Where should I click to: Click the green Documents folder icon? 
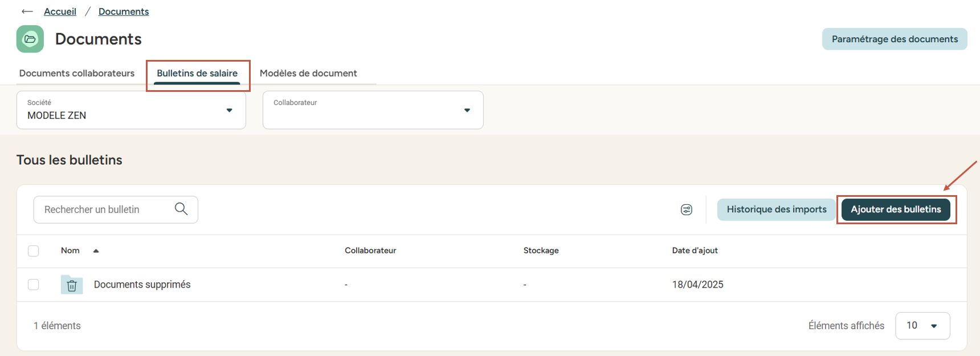point(30,39)
